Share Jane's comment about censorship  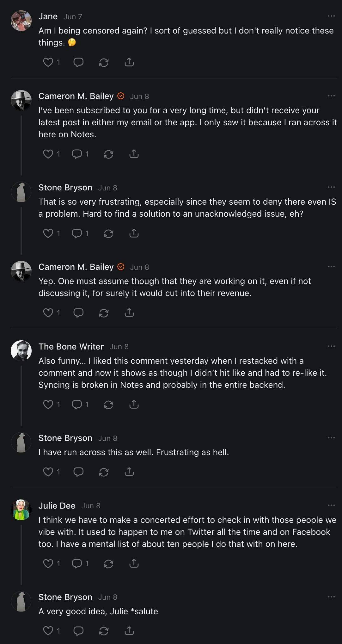[129, 62]
